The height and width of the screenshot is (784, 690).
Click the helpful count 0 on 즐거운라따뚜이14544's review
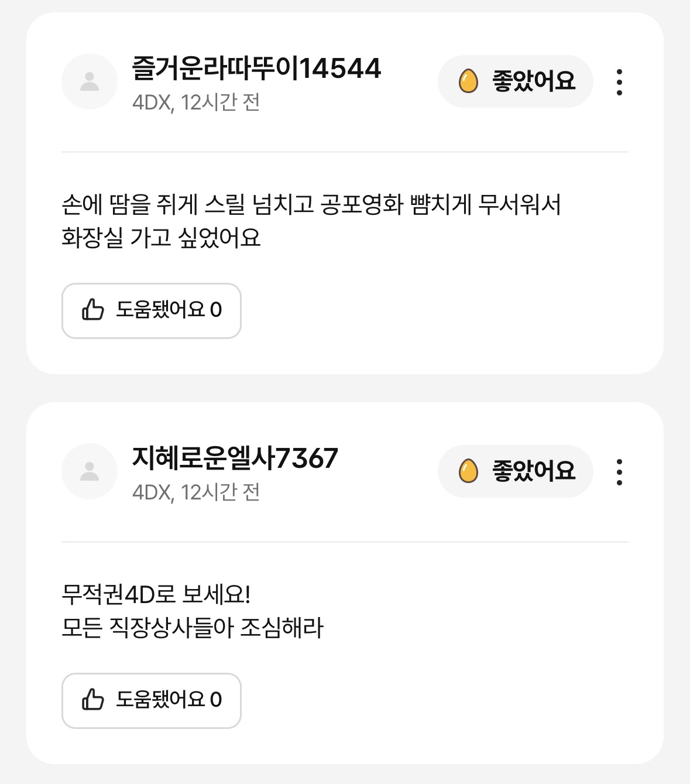coord(216,310)
